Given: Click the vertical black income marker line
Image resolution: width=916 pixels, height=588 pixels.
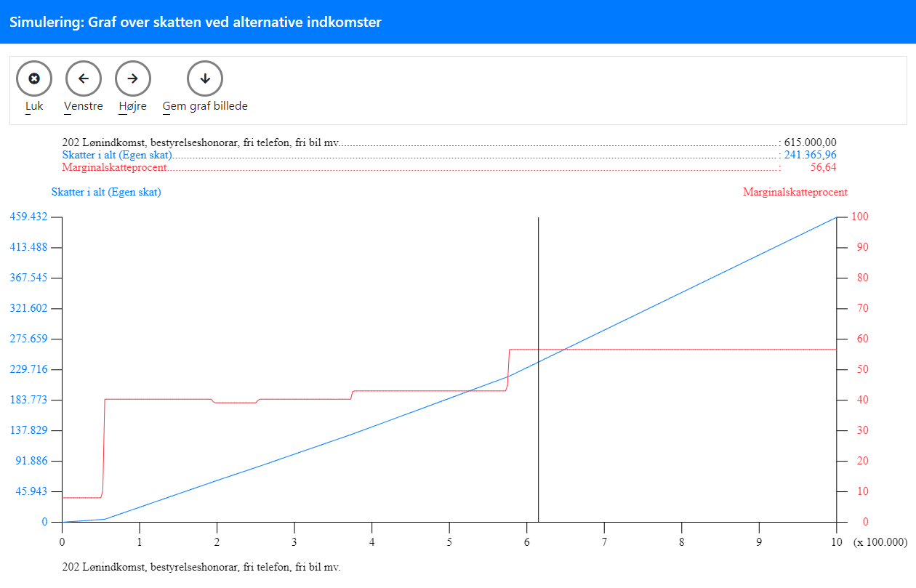Looking at the screenshot, I should [538, 291].
